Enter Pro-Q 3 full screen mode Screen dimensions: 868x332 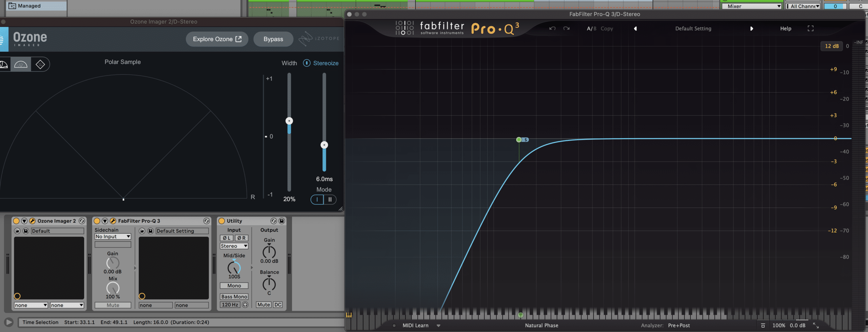811,29
